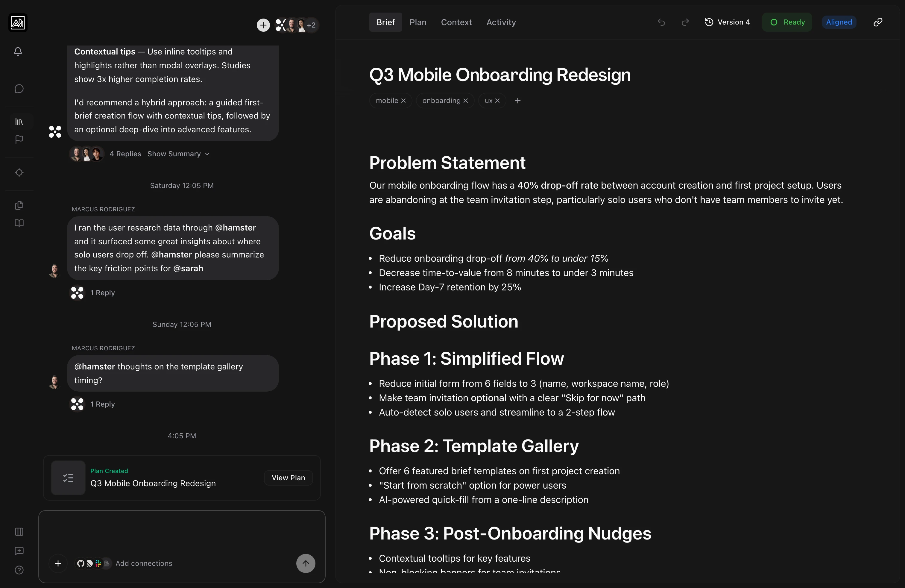Click the copy-link icon at top right
This screenshot has width=905, height=588.
point(878,22)
